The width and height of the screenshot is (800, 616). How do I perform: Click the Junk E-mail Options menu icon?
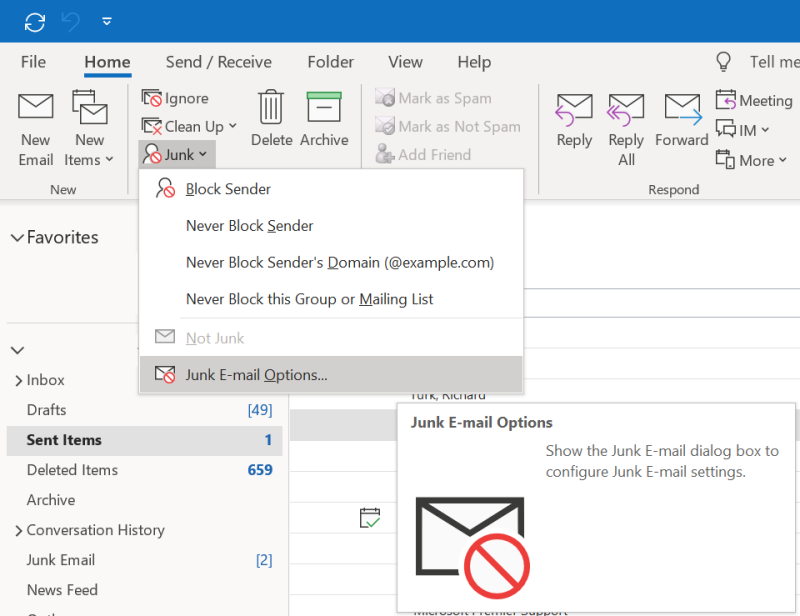click(x=165, y=375)
